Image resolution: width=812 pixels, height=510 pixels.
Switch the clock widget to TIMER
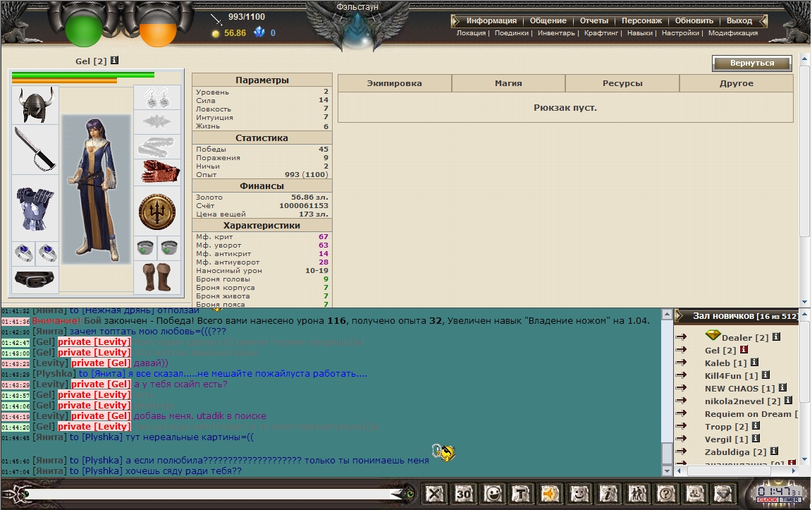[790, 499]
